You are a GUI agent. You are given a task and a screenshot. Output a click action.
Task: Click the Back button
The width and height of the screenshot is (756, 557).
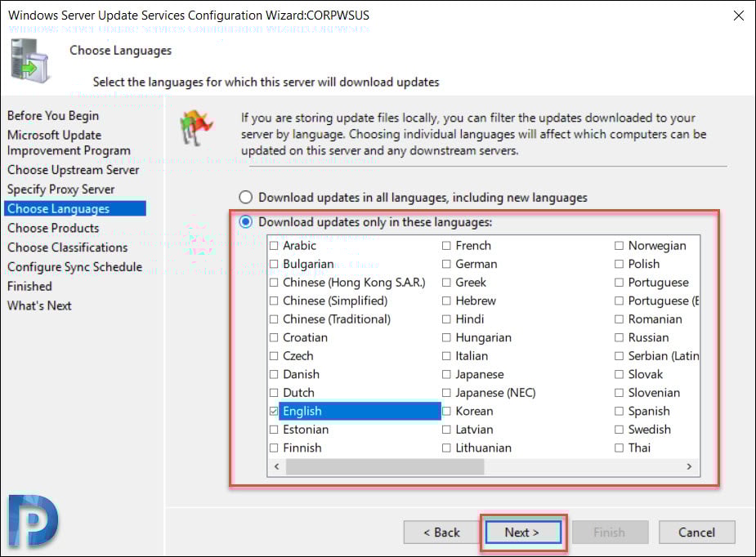(441, 532)
